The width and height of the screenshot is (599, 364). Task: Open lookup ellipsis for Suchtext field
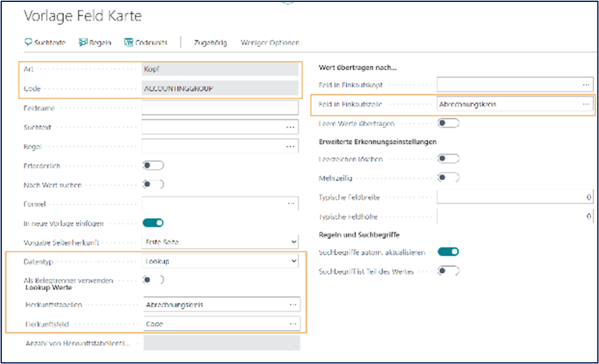[290, 128]
